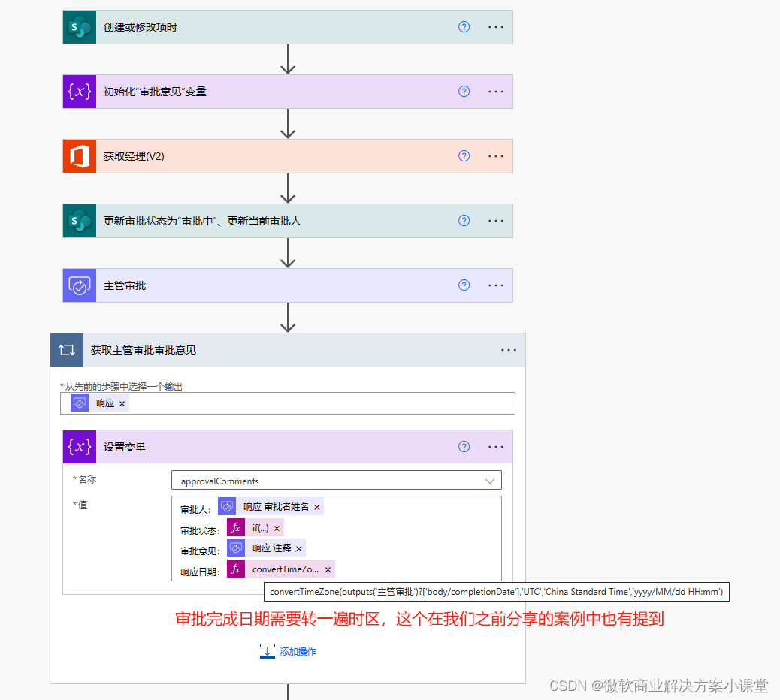Open ellipsis menu for 更新审批状态 step
The image size is (780, 700).
point(495,221)
